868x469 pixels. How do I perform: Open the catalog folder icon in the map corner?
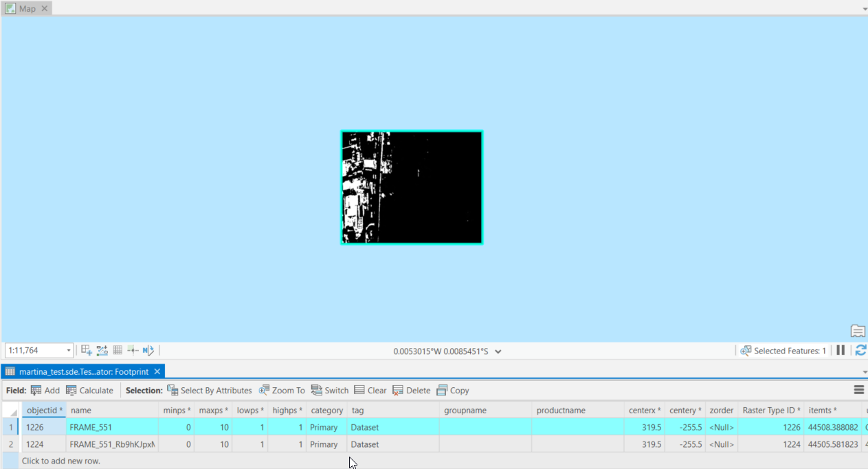pyautogui.click(x=857, y=331)
